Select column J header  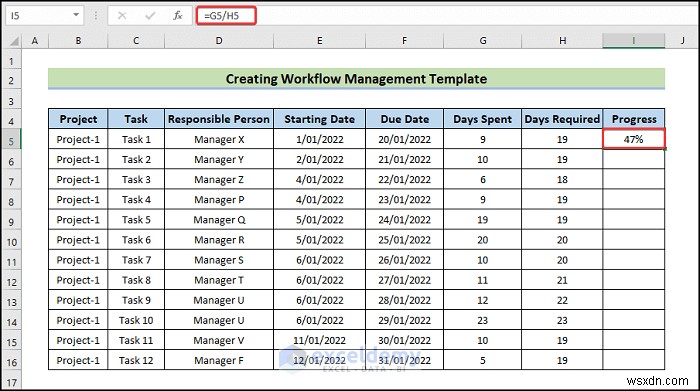tap(682, 41)
